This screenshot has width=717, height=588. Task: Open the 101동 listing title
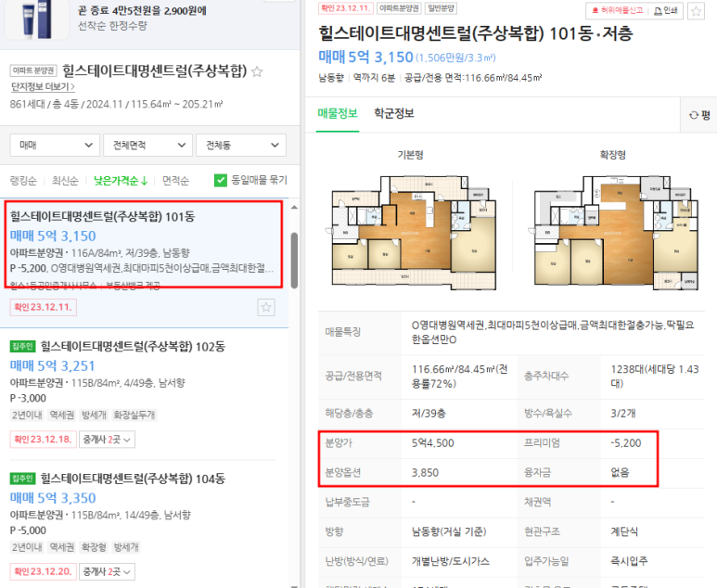102,216
